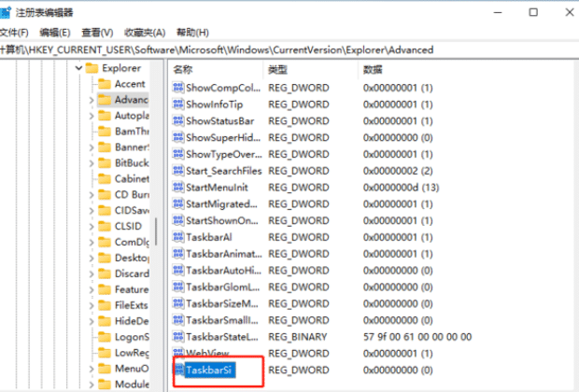This screenshot has height=392, width=579.
Task: Select the ShowStatusBar value icon
Action: click(x=178, y=120)
